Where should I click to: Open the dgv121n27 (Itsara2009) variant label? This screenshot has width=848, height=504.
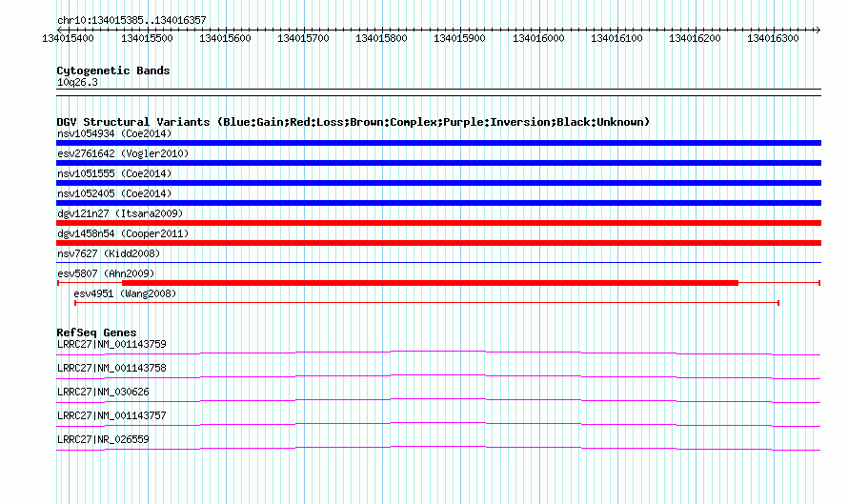(x=120, y=213)
